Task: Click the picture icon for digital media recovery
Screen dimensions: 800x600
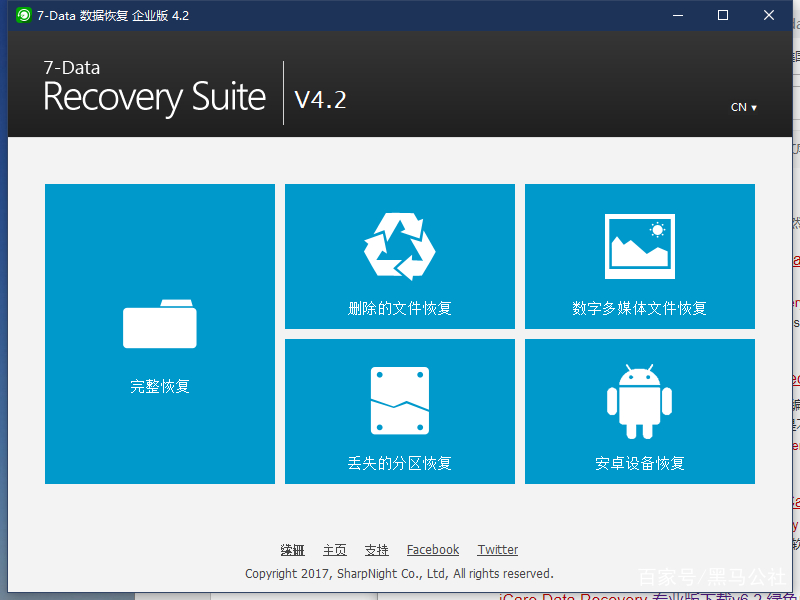Action: 640,246
